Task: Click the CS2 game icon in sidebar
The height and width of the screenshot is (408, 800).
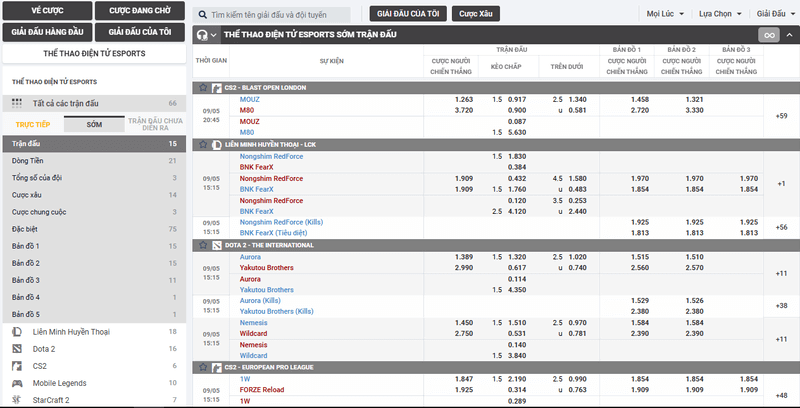Action: (17, 366)
